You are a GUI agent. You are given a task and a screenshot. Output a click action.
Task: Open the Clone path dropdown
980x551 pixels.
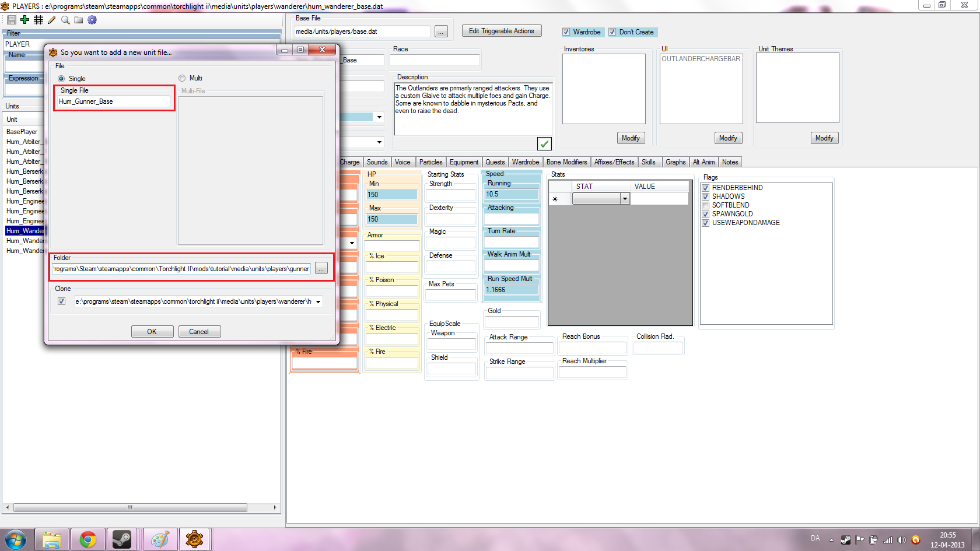click(x=318, y=301)
